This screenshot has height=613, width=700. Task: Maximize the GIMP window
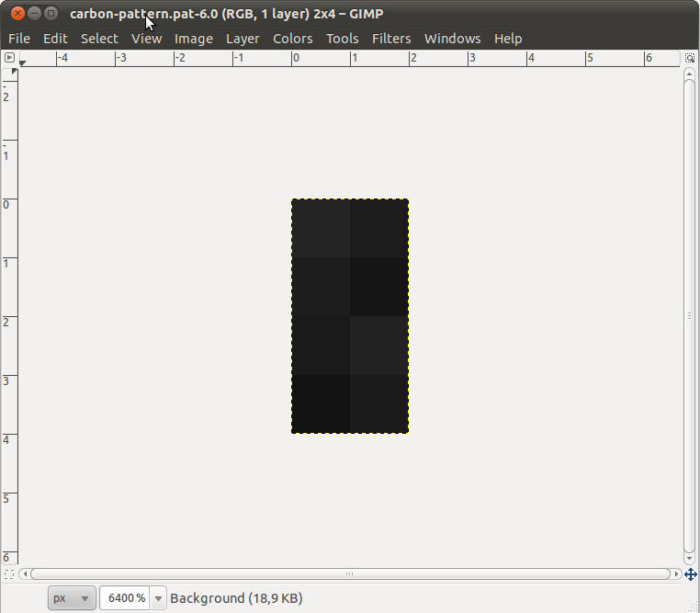51,14
